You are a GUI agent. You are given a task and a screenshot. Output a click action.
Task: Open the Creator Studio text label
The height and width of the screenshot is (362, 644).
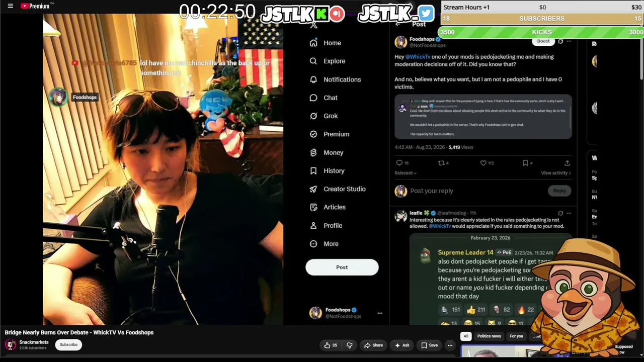pos(345,189)
